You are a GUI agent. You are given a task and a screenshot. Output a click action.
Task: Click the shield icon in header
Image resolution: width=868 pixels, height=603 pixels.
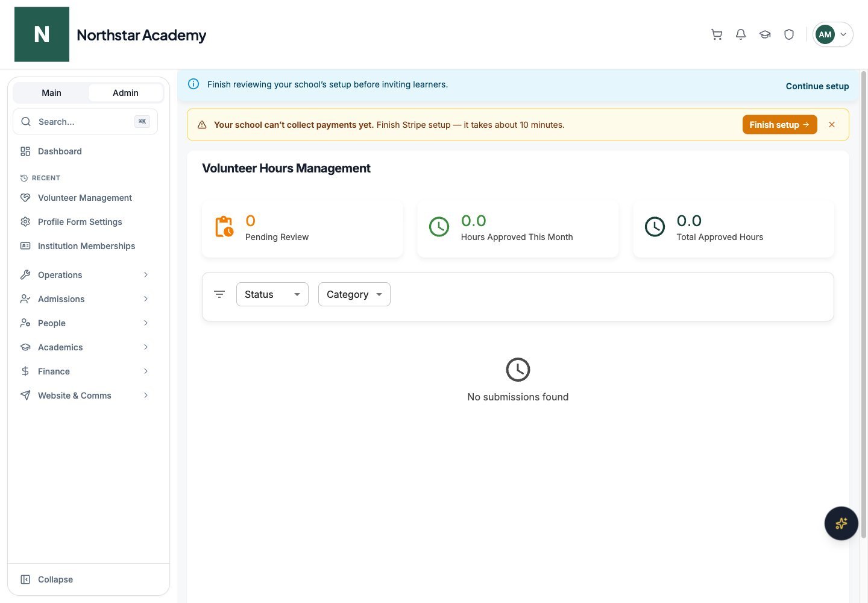(789, 34)
